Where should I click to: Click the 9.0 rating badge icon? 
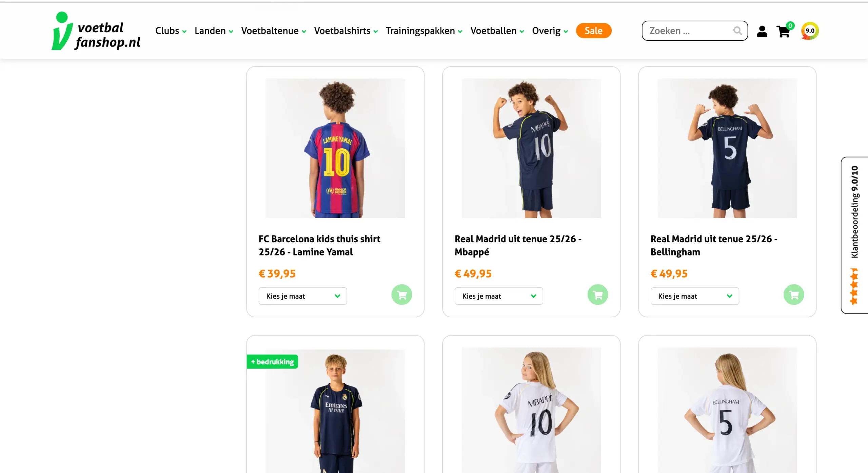810,31
